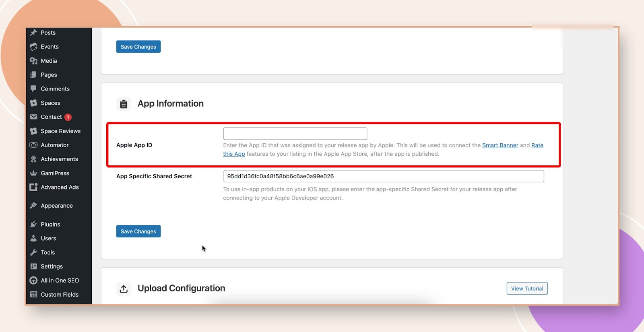Click the Plugins plug icon
Screen dimensions: 644x332
(33, 224)
